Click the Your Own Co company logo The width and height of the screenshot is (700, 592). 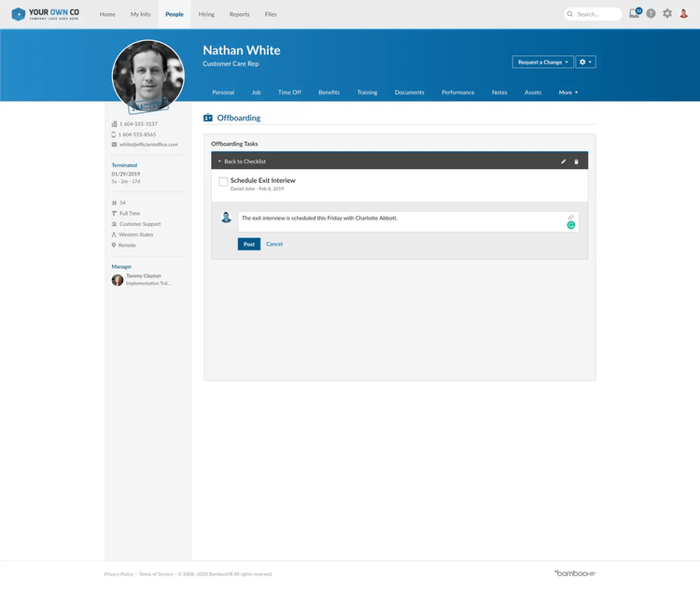(x=45, y=14)
